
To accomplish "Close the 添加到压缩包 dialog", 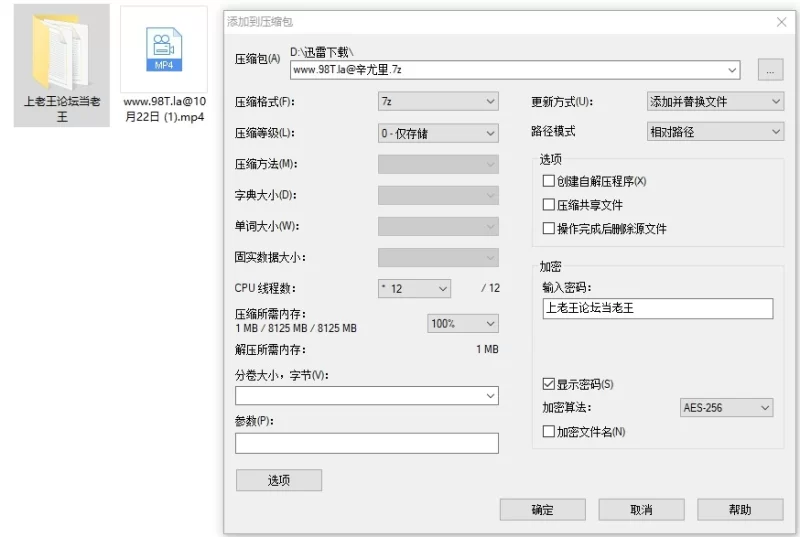I will (x=781, y=21).
